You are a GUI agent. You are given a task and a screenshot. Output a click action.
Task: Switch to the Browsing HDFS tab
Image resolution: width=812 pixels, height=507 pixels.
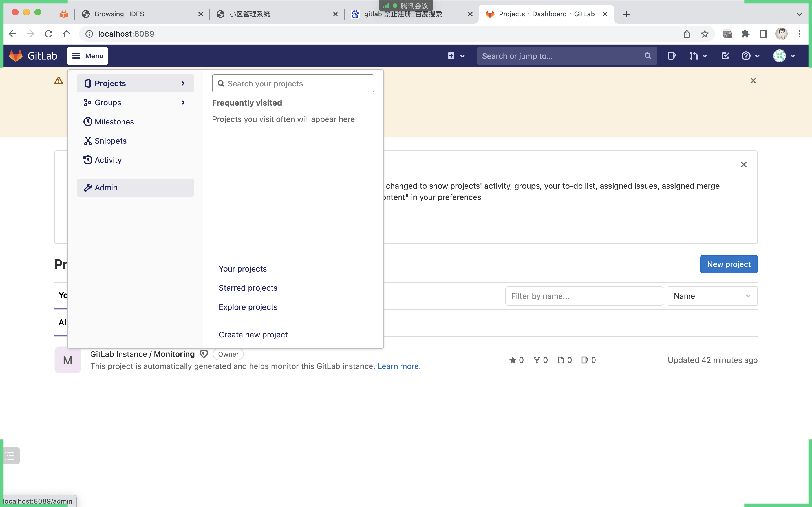pos(120,14)
